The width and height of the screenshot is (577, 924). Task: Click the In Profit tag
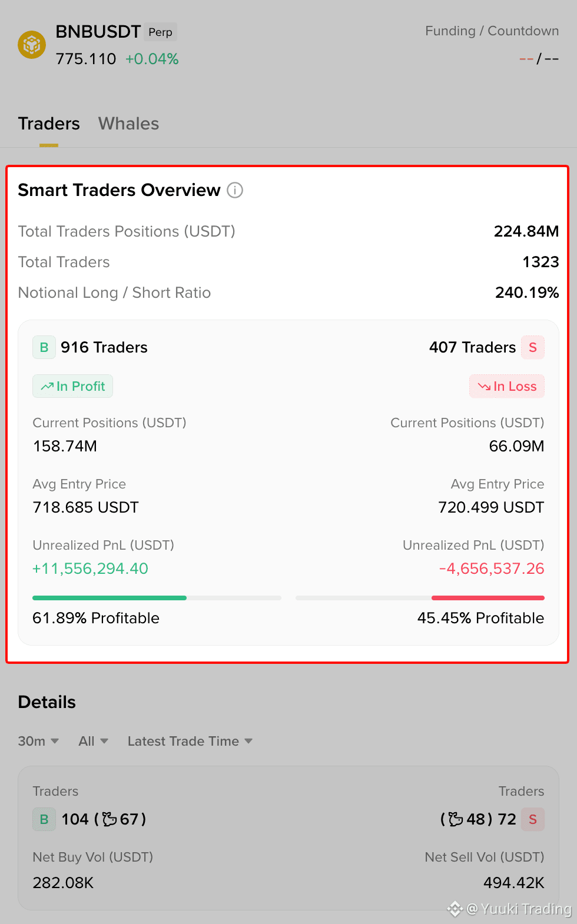coord(72,386)
